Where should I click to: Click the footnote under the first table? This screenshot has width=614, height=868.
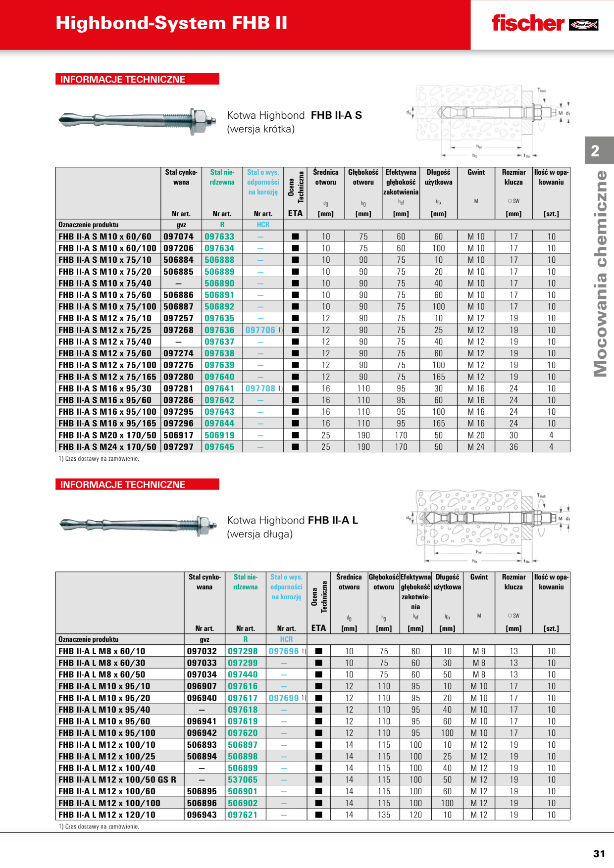(99, 459)
